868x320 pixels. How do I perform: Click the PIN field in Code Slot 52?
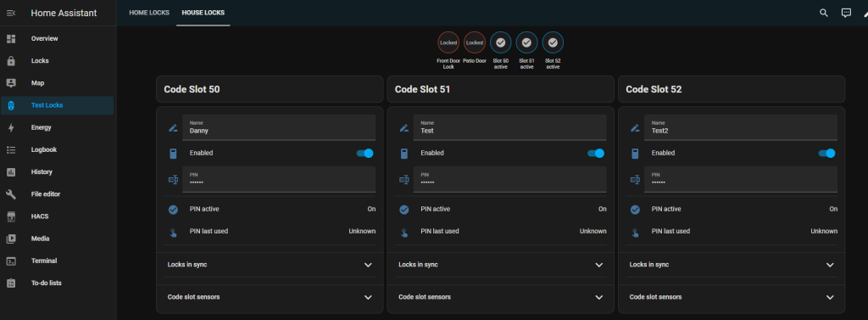pyautogui.click(x=741, y=179)
